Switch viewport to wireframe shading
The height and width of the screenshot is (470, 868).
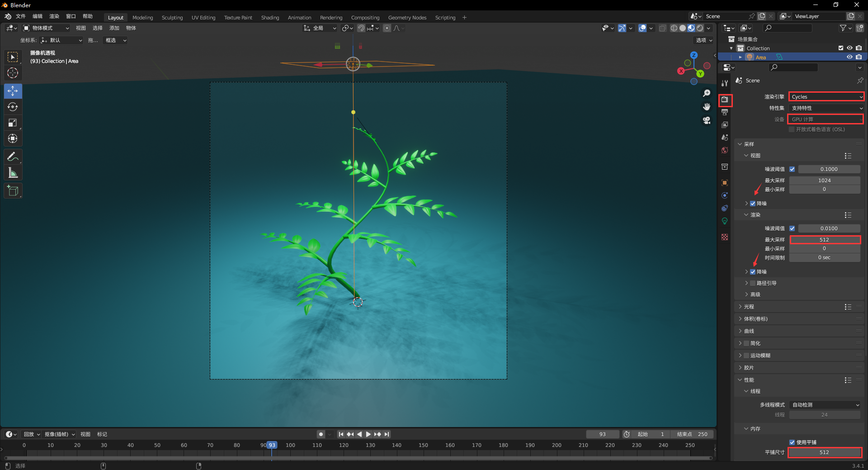(674, 28)
